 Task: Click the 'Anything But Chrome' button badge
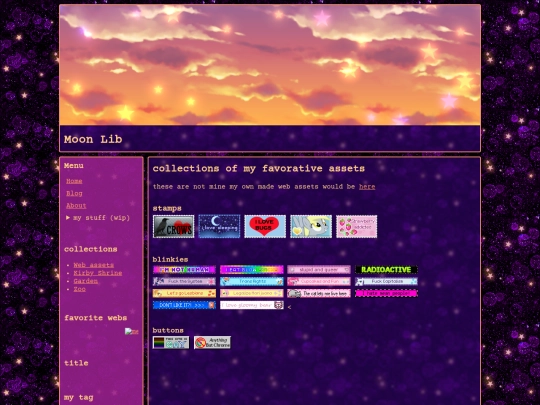click(x=212, y=343)
